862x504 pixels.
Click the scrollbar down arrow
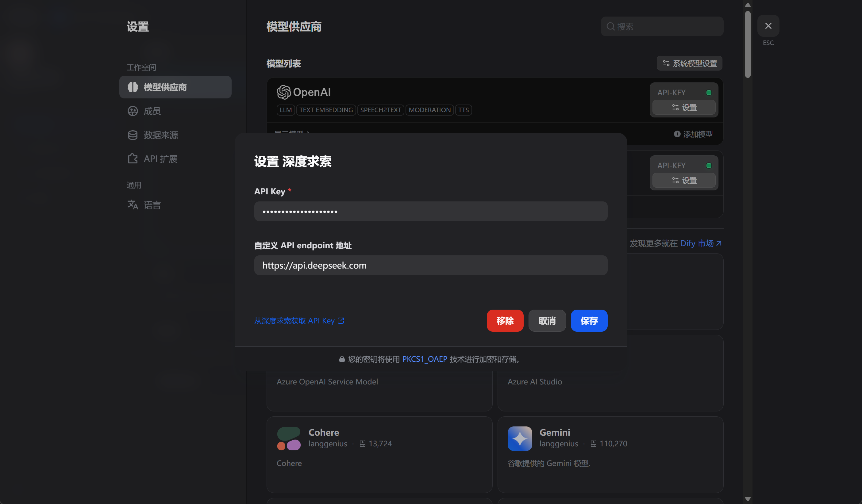(x=748, y=499)
